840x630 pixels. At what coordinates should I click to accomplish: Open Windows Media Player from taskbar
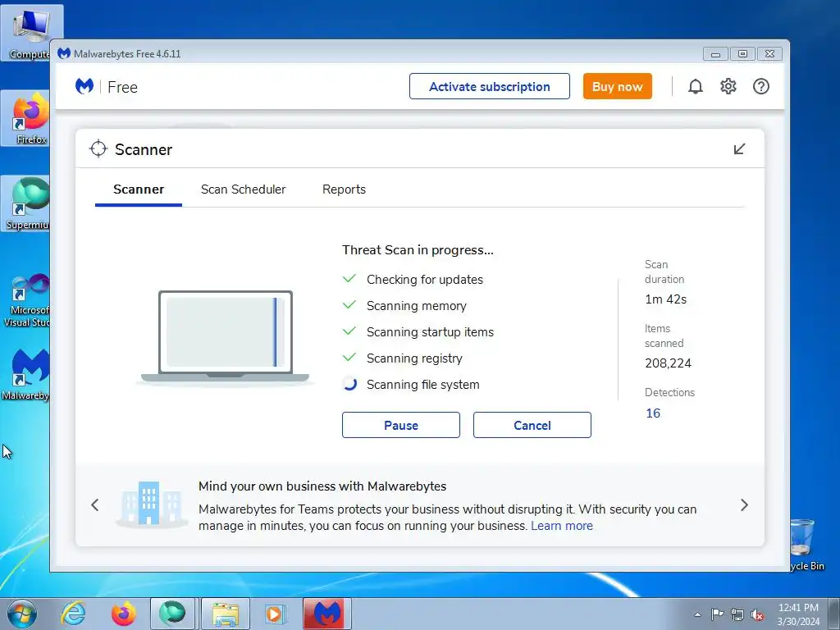(276, 614)
